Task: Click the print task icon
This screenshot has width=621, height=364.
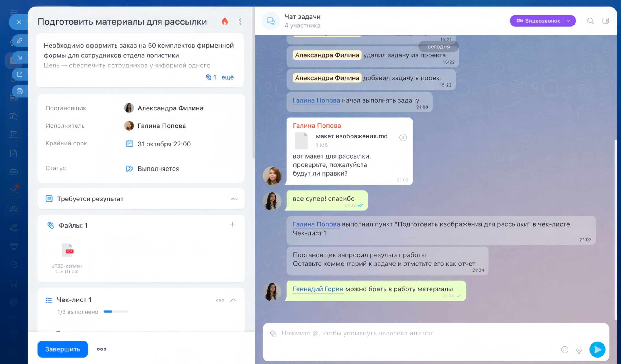Action: [19, 91]
